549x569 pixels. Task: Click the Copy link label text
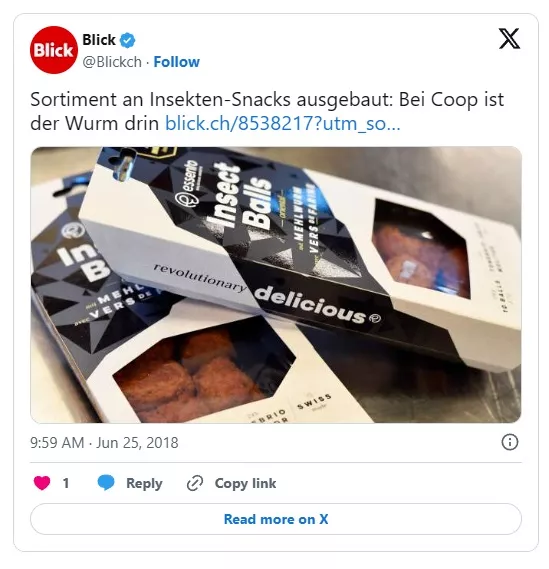(245, 483)
